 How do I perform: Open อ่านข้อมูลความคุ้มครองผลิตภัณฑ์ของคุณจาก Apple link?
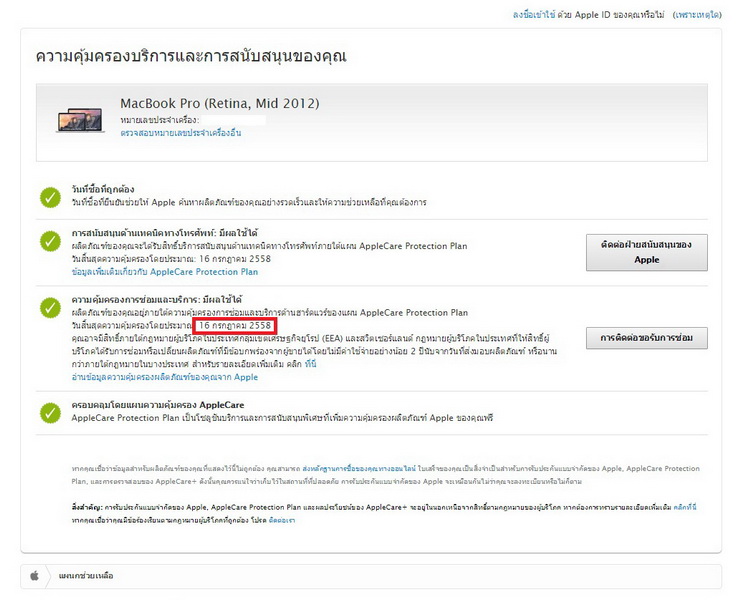(165, 377)
